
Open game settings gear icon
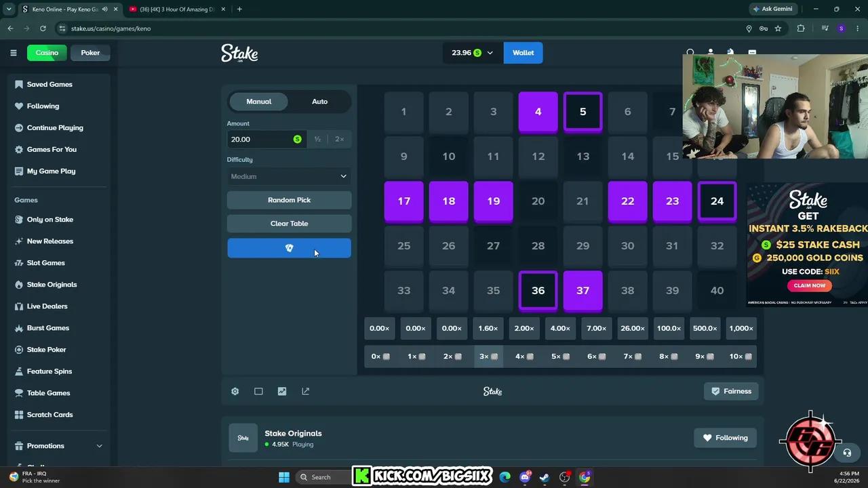tap(235, 391)
